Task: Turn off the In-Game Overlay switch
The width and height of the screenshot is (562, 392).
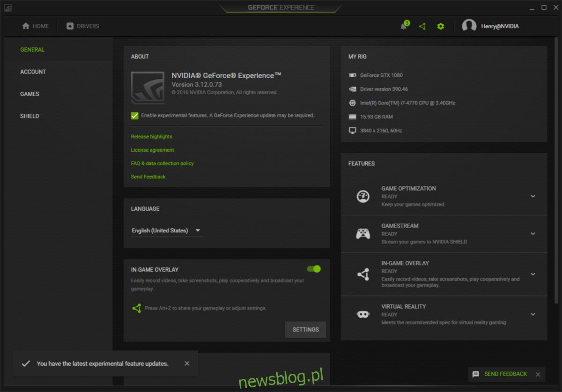Action: tap(314, 269)
